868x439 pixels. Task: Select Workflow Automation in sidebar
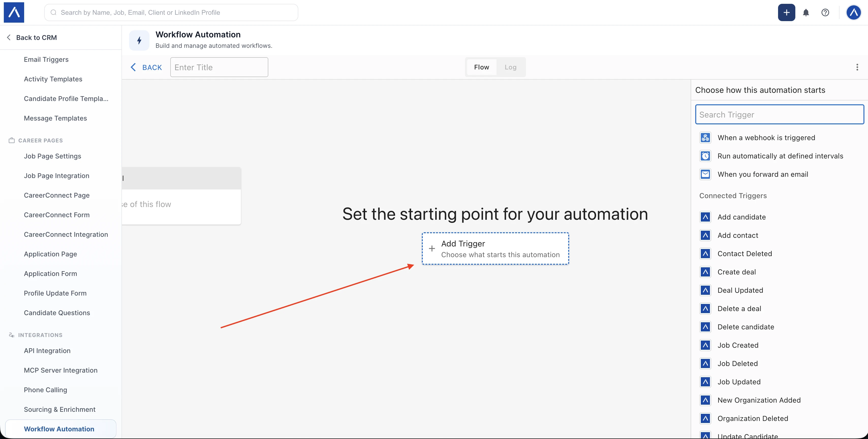click(x=61, y=429)
